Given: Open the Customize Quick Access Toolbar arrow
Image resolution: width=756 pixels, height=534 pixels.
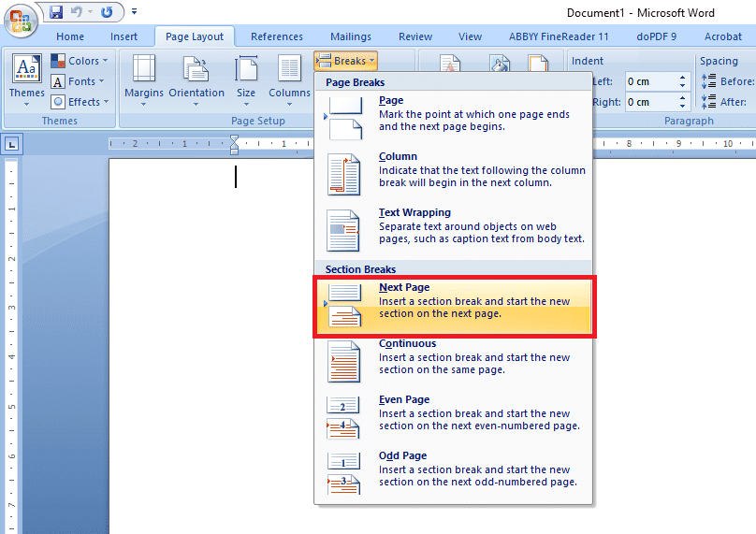Looking at the screenshot, I should (134, 11).
